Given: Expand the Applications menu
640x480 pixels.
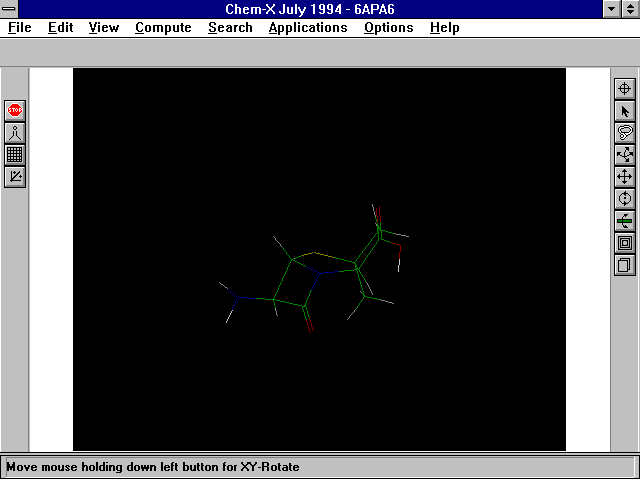Looking at the screenshot, I should pyautogui.click(x=307, y=27).
